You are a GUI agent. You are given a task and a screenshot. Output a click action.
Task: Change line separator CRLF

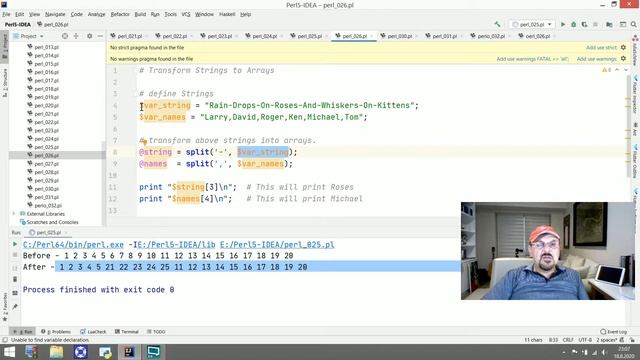(568, 340)
